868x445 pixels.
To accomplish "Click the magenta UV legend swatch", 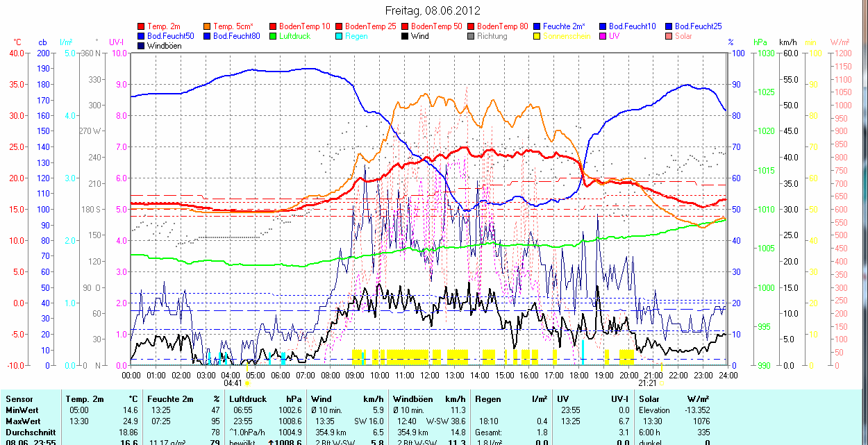I will (603, 36).
